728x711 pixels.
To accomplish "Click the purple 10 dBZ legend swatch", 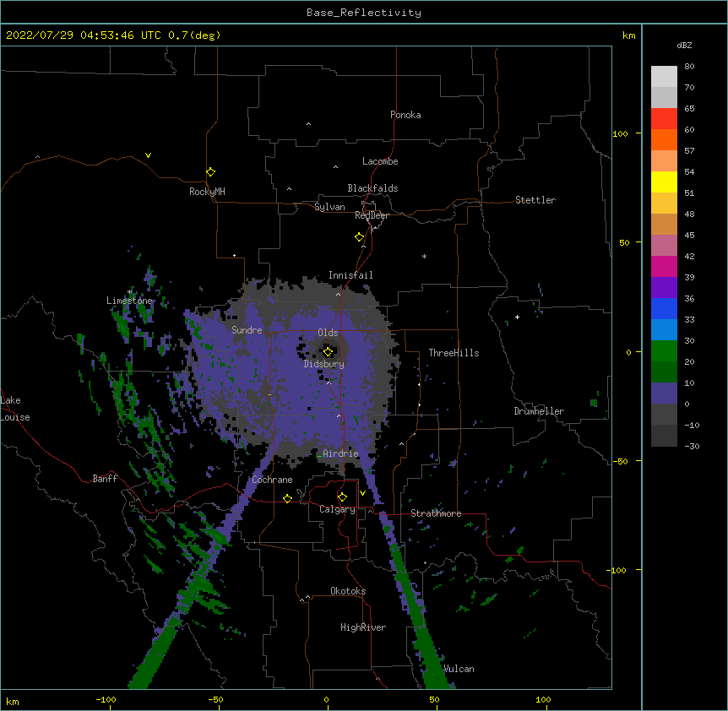I will (x=664, y=393).
